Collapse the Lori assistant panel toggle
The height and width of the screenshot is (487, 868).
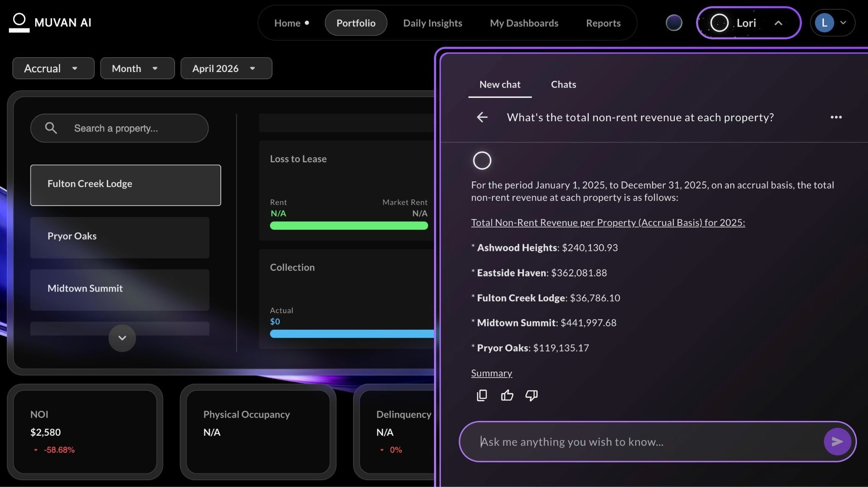(x=778, y=23)
